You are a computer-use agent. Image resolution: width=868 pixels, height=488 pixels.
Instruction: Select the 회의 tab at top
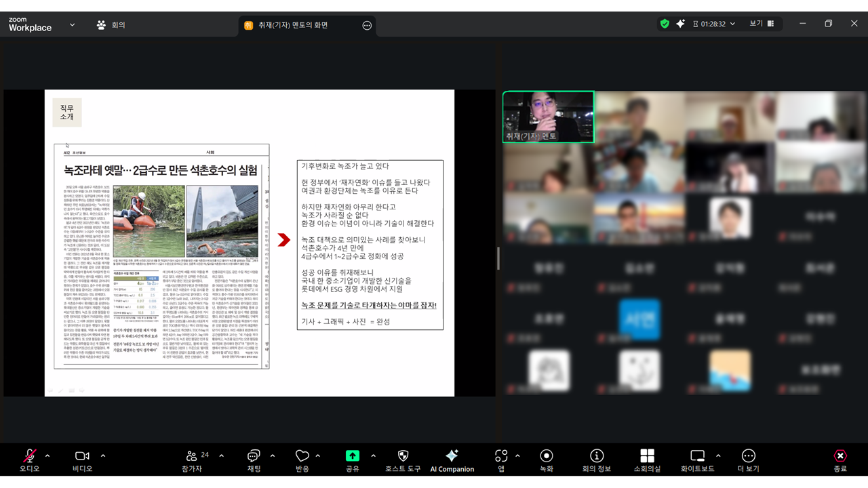coord(112,25)
